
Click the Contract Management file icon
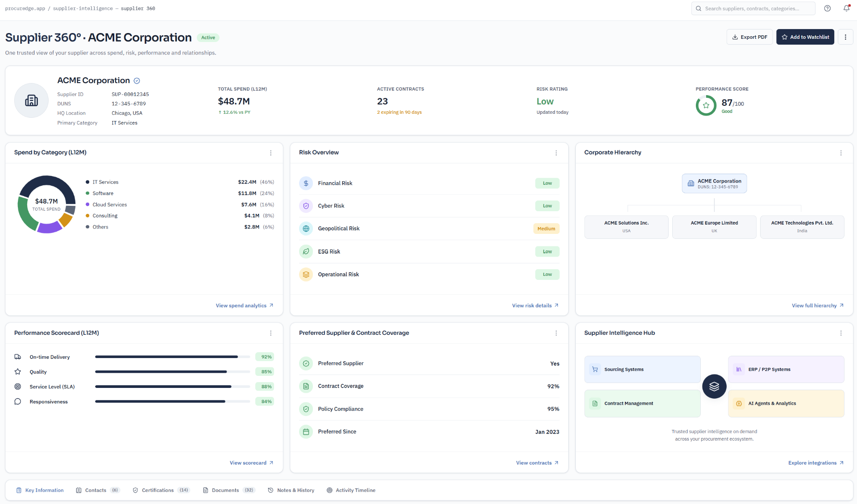tap(595, 404)
